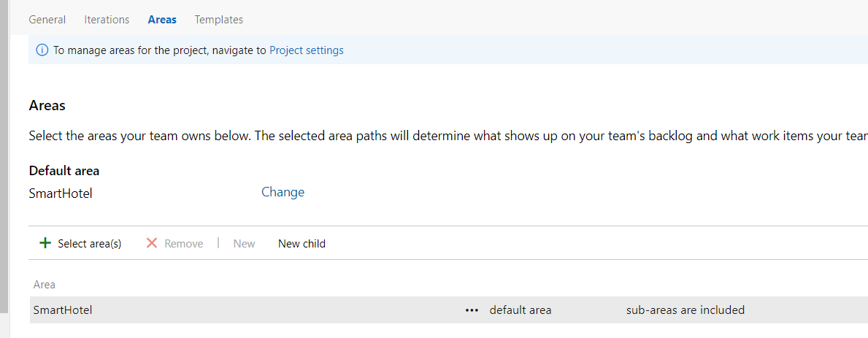The image size is (868, 338).
Task: Click the vertical scrollbar at left edge
Action: 4,155
